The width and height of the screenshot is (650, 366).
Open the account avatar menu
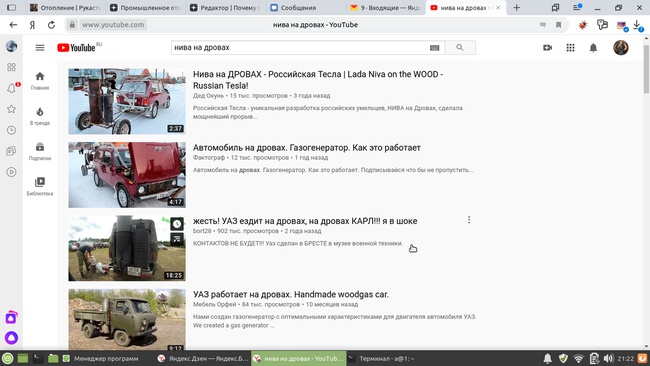[x=621, y=48]
